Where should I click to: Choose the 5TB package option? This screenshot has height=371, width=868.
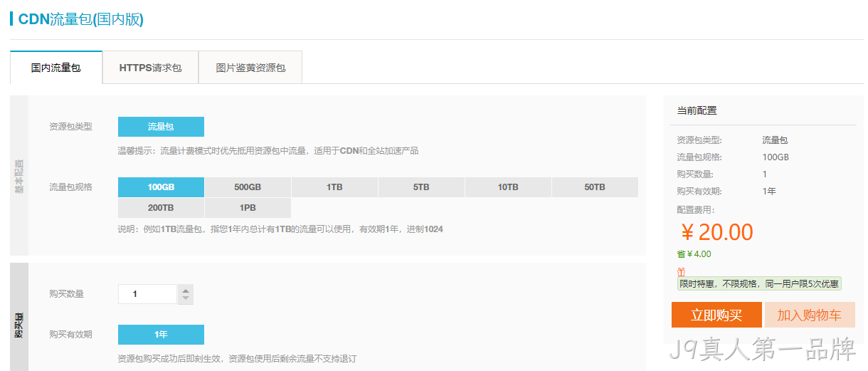[x=421, y=187]
